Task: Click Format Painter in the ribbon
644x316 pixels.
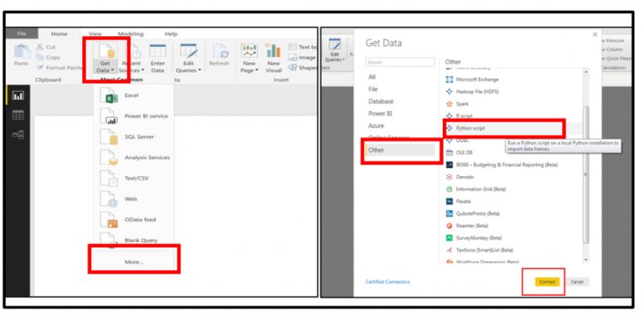Action: click(x=60, y=68)
